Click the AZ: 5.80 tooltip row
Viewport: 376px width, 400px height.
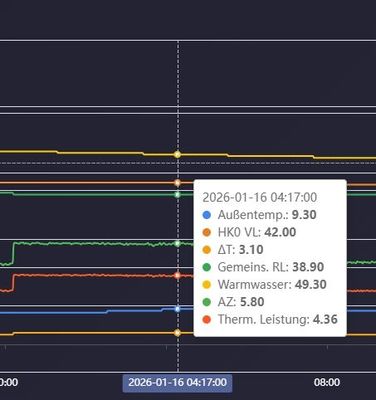[233, 302]
